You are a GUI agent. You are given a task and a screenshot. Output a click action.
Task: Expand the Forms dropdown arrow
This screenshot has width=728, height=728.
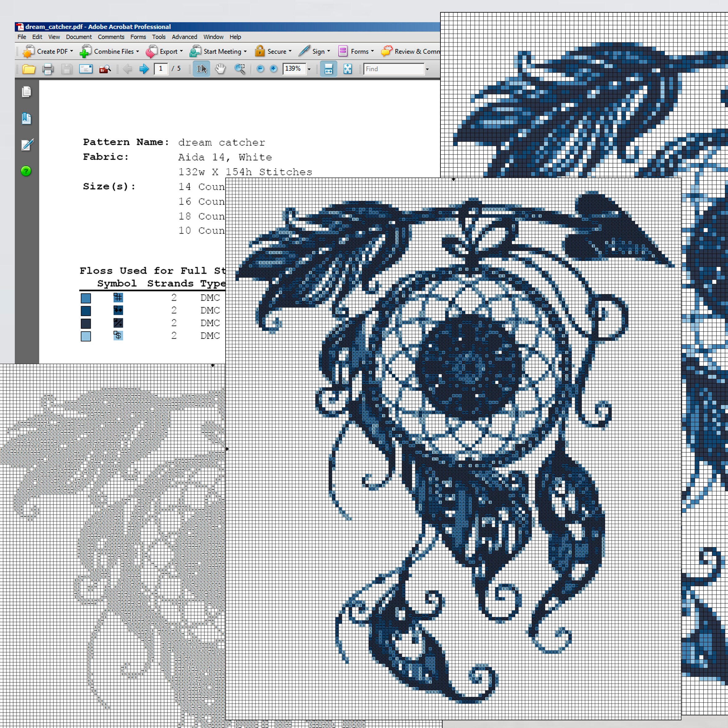(x=372, y=51)
